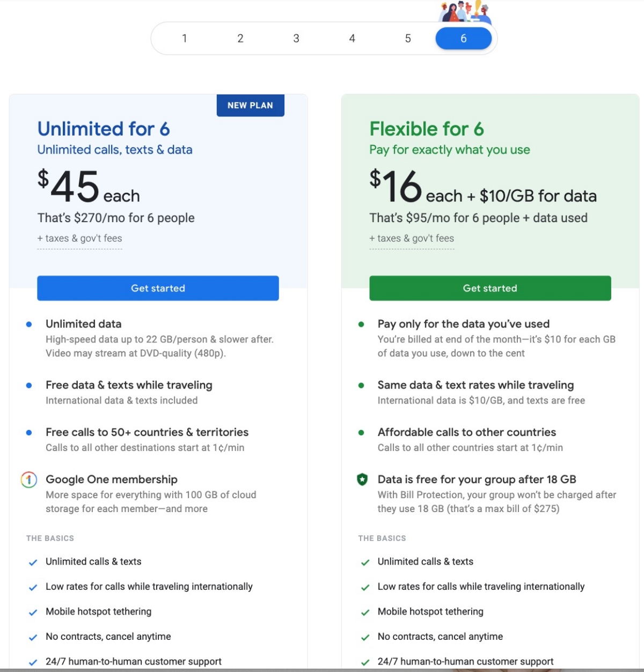This screenshot has height=672, width=644.
Task: Click the Bill Protection shield icon
Action: [362, 479]
